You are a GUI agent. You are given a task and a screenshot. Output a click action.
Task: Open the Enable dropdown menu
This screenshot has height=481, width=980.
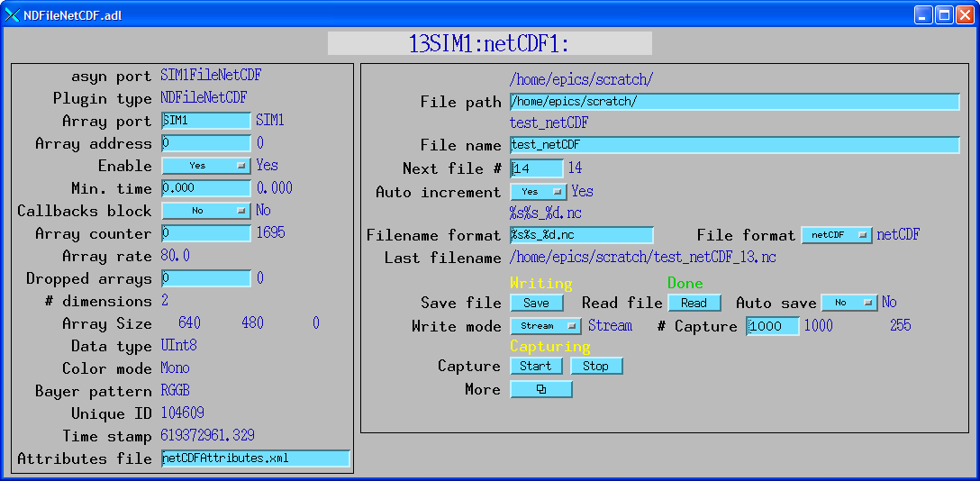[x=205, y=166]
